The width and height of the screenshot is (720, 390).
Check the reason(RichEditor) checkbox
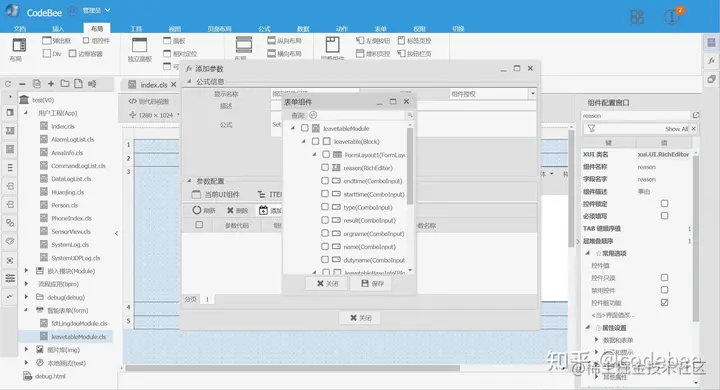325,168
